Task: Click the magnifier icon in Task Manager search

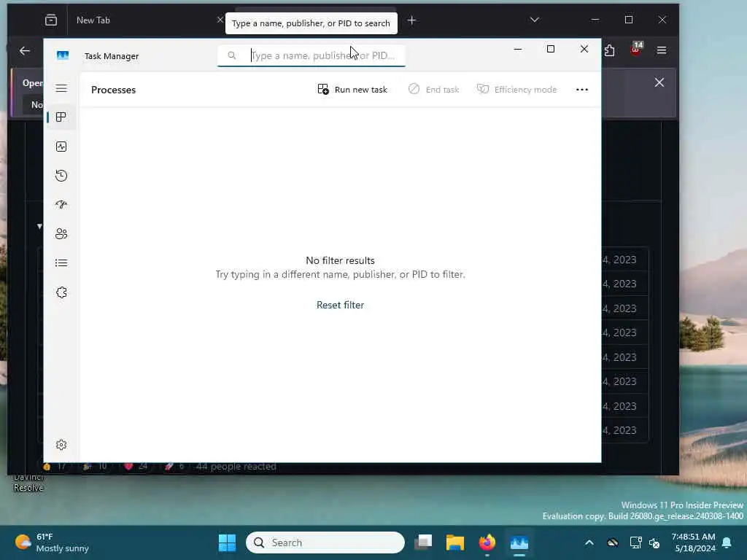Action: pyautogui.click(x=231, y=55)
